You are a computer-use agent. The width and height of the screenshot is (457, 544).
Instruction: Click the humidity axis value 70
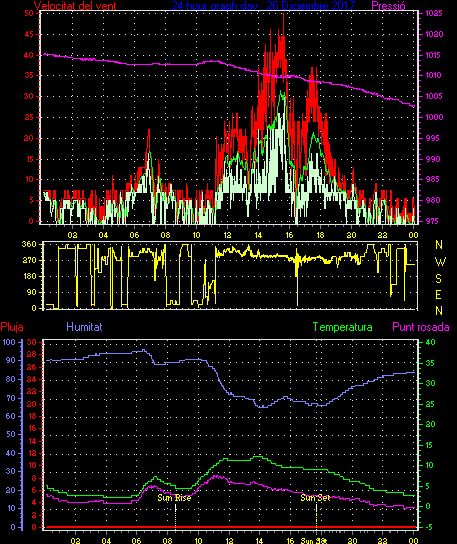point(11,398)
